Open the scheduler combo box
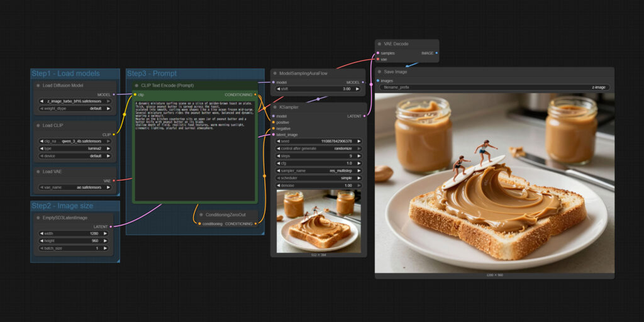 pos(318,178)
